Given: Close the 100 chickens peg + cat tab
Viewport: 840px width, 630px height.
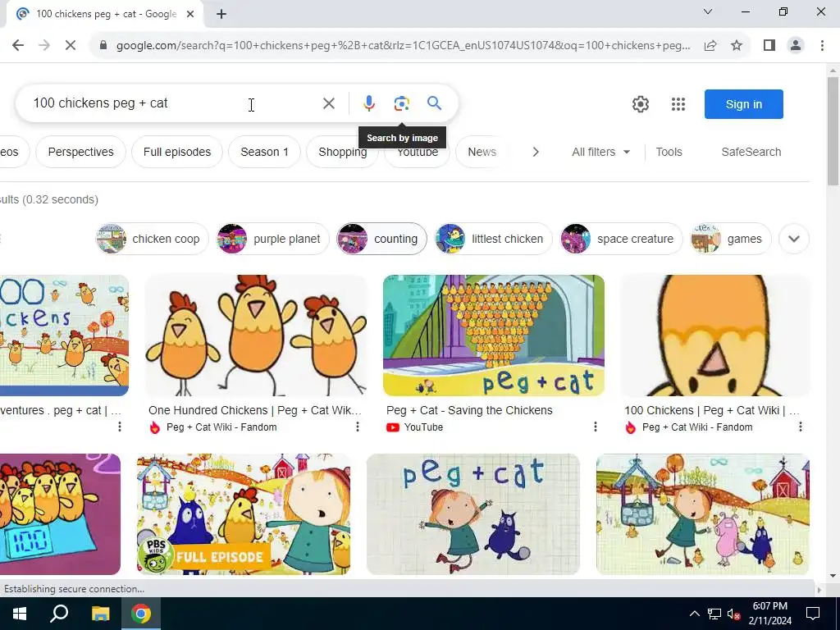Looking at the screenshot, I should point(190,14).
